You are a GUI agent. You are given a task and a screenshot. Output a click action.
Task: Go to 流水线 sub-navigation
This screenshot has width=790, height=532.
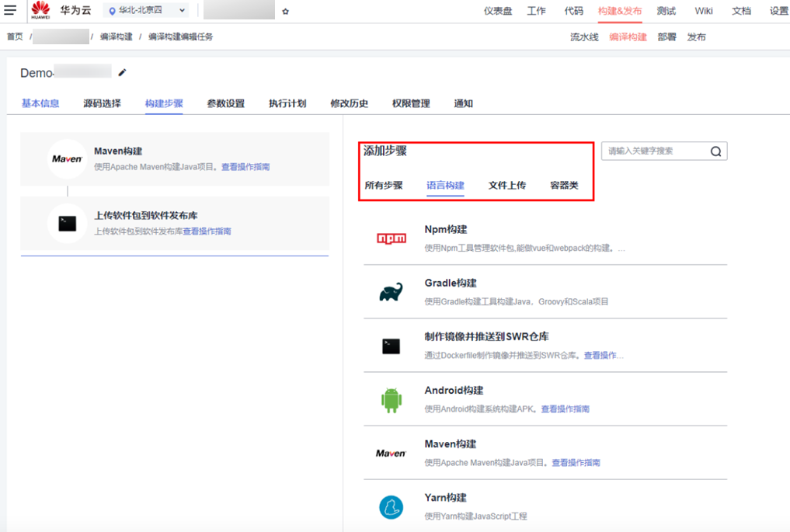584,37
